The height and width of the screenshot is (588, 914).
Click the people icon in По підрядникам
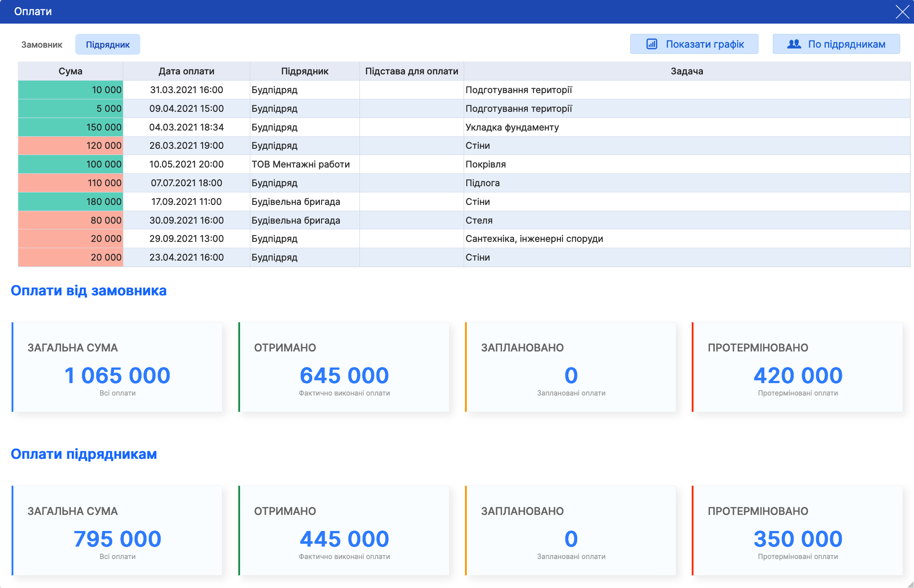tap(794, 44)
